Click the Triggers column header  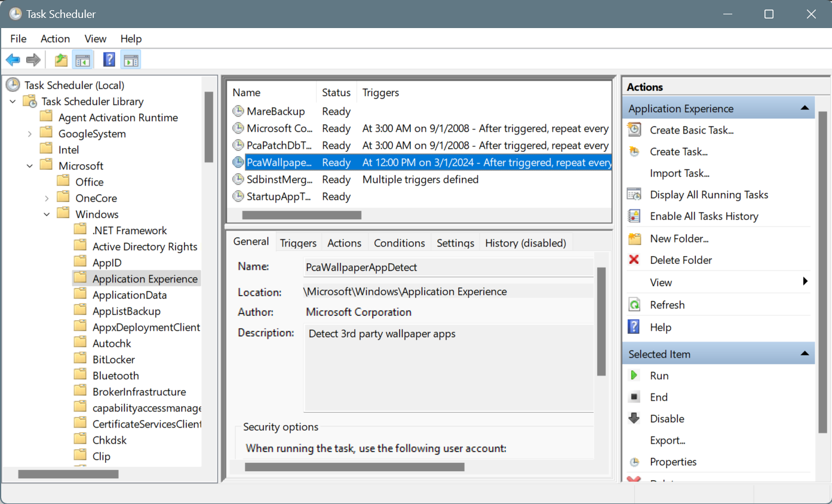click(484, 93)
